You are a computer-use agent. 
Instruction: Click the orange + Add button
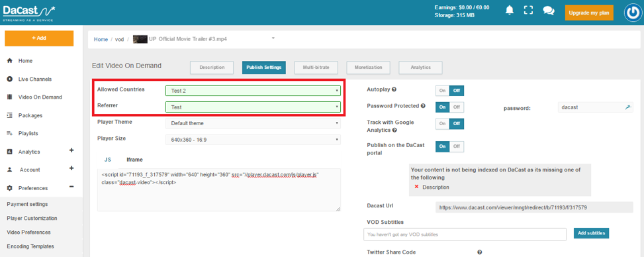point(39,38)
